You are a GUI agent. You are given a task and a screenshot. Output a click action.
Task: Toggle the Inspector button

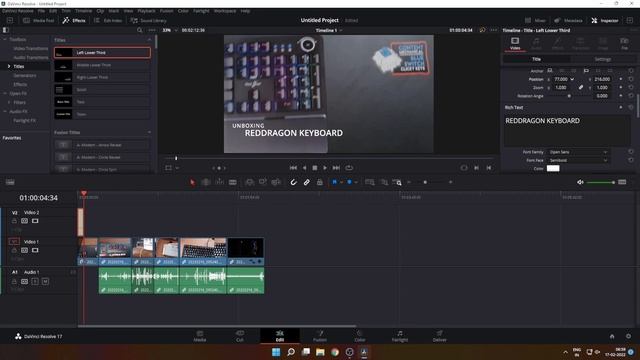point(605,20)
